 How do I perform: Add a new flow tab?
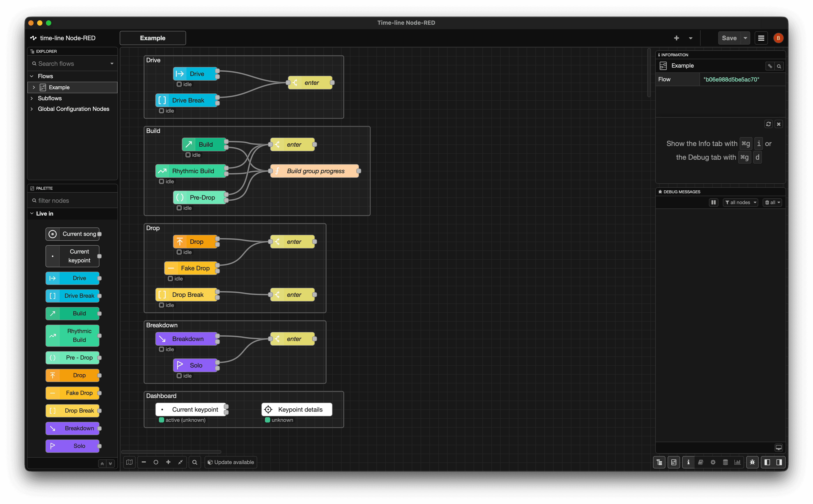point(676,38)
